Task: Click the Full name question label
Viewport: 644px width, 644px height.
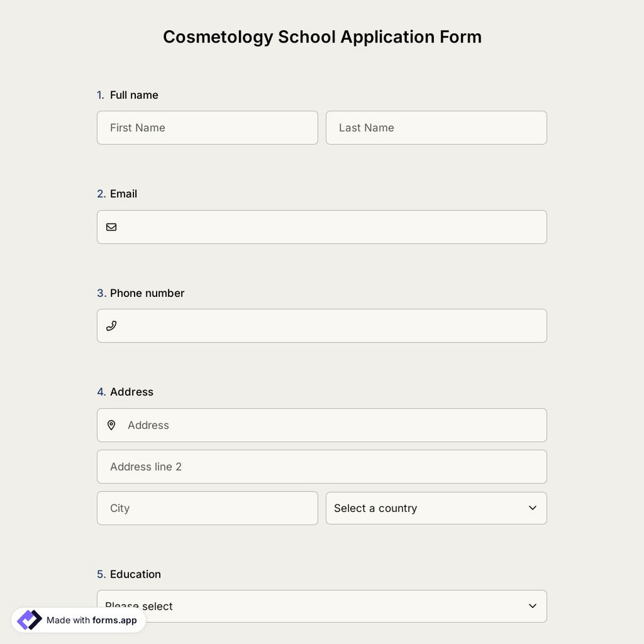Action: (133, 94)
